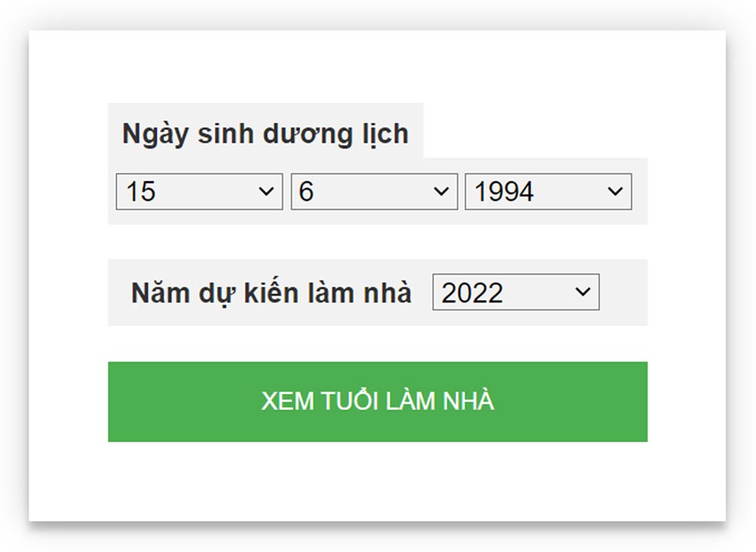Click the Ngày sinh dương lịch label

[x=266, y=134]
